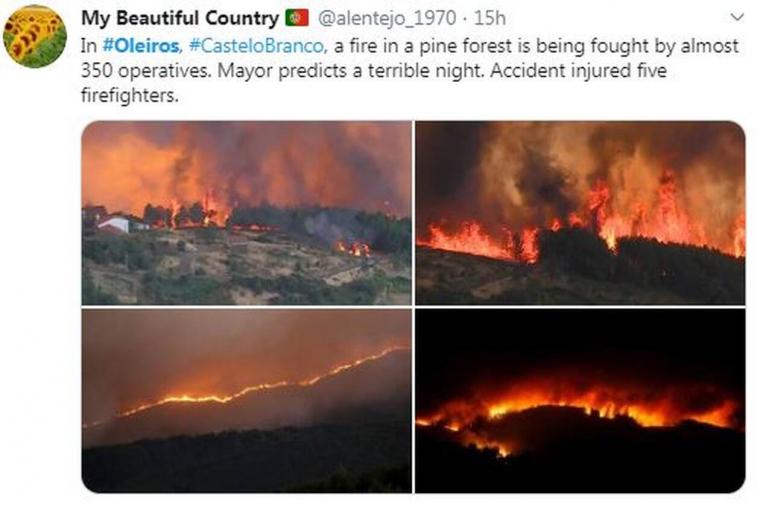Open the 15h timestamp permalink
This screenshot has width=760, height=505.
click(x=490, y=18)
